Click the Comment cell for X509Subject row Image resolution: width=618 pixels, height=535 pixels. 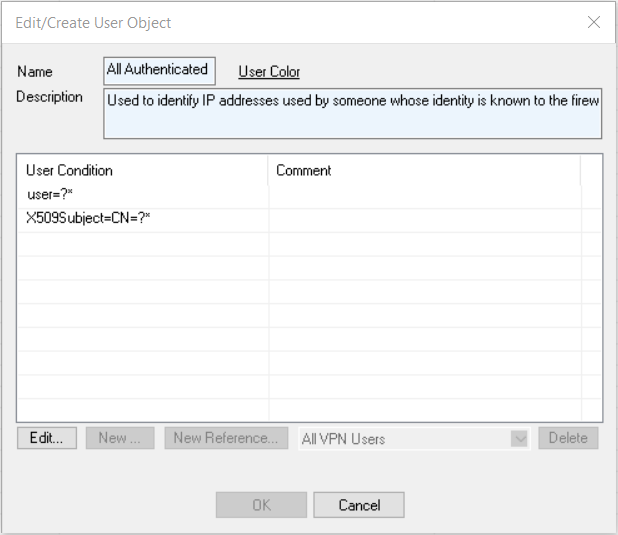(x=424, y=218)
